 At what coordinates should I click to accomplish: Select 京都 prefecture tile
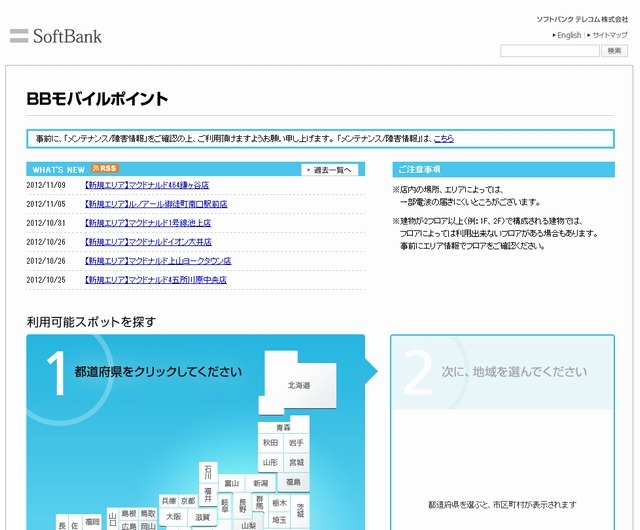tap(188, 501)
